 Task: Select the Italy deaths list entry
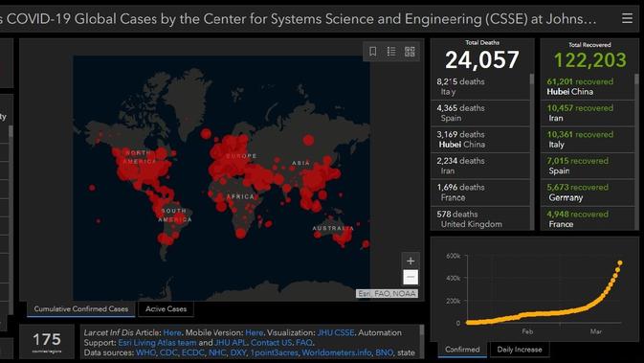tap(479, 87)
